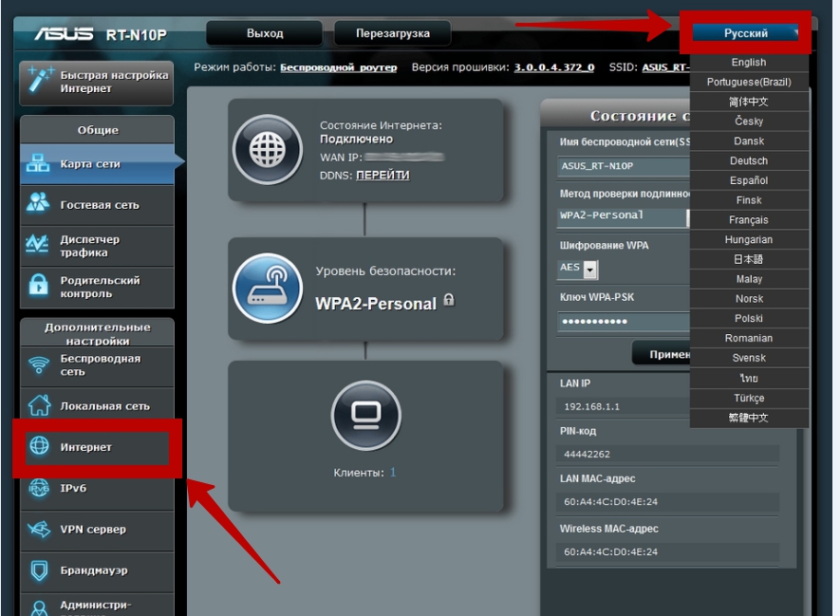Select Svensk language option
The image size is (840, 616).
pos(749,358)
